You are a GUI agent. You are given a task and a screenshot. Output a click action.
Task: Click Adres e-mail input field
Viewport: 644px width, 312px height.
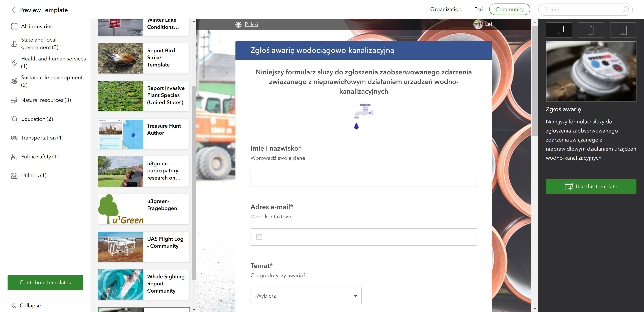tap(363, 237)
